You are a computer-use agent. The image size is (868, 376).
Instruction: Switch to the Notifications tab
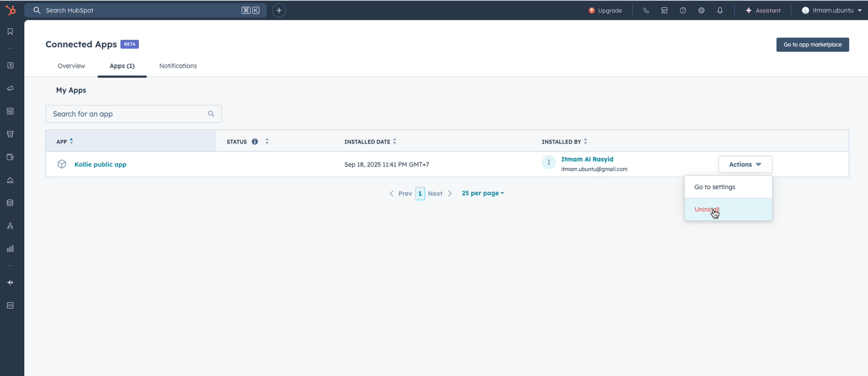(x=178, y=66)
